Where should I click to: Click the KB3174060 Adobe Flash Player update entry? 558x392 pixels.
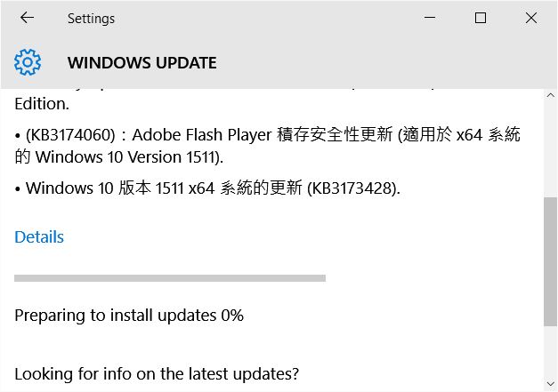(267, 146)
